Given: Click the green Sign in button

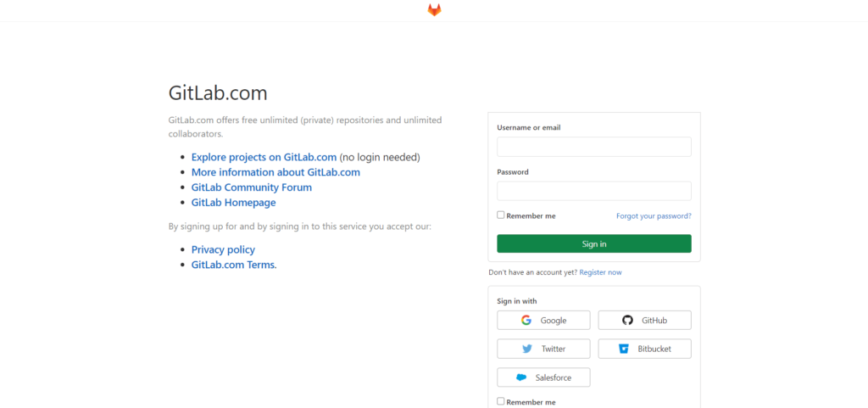Looking at the screenshot, I should tap(594, 243).
